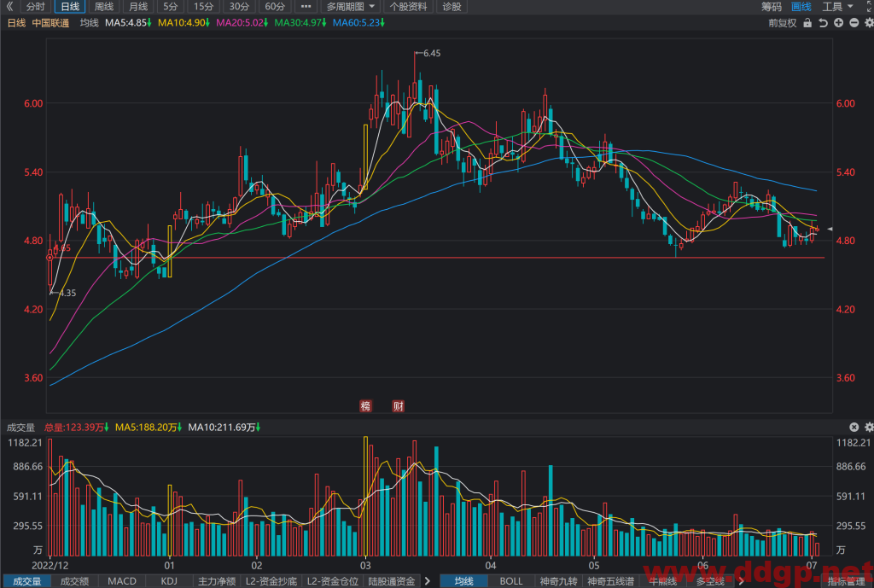The height and width of the screenshot is (588, 874).
Task: Select the BOLL main indicator tab
Action: point(511,581)
